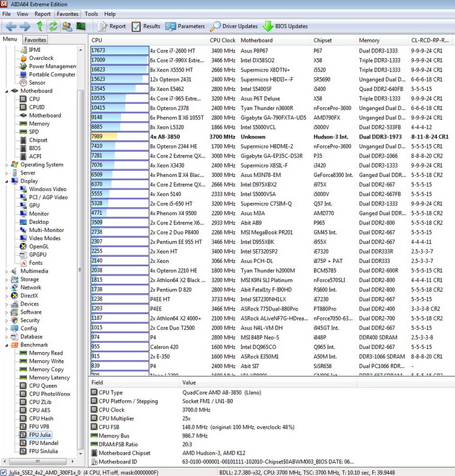Click the '4x A8-3850' row text
This screenshot has width=455, height=476.
pyautogui.click(x=165, y=137)
